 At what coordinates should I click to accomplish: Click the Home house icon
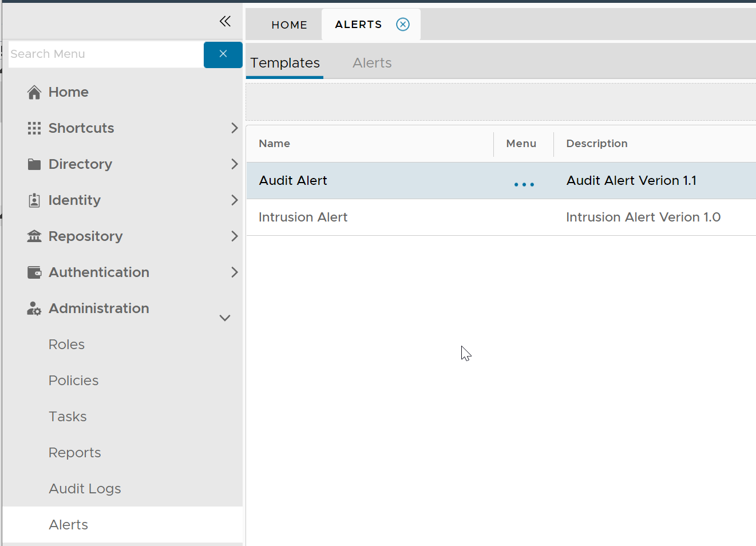click(x=34, y=92)
